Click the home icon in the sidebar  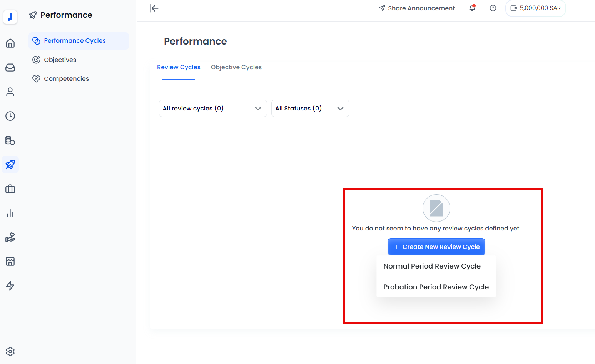pyautogui.click(x=10, y=43)
